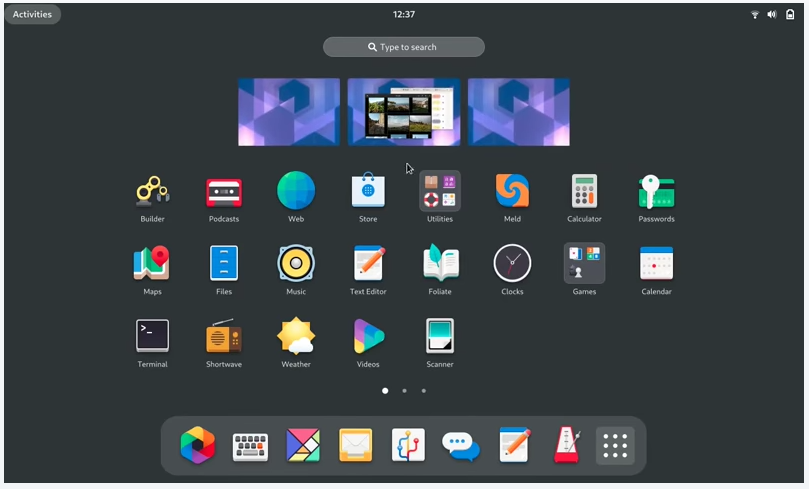Switch to the third, empty workspace thumbnail
The image size is (809, 489).
pyautogui.click(x=519, y=112)
